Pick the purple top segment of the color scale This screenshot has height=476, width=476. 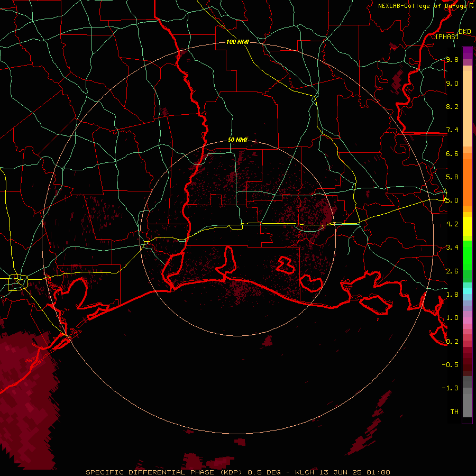467,53
